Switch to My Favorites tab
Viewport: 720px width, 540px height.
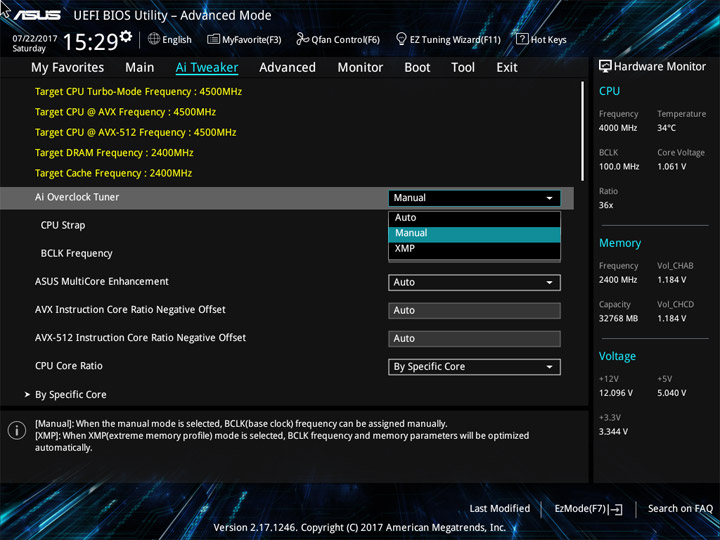point(68,68)
